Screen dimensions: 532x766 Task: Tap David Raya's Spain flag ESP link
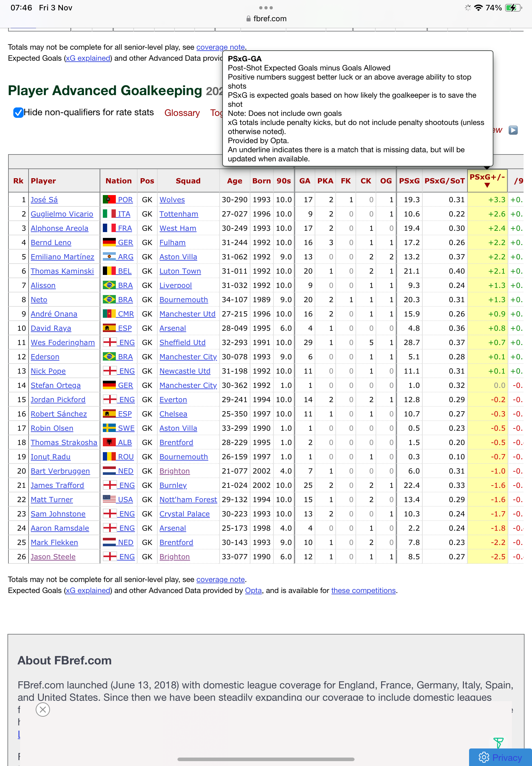point(117,328)
